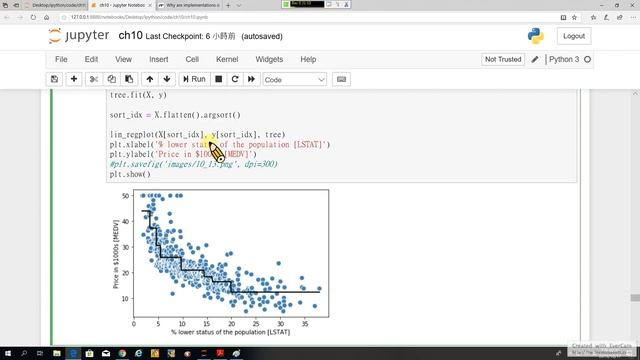This screenshot has height=360, width=640.
Task: Click the Python logo icon
Action: coord(536,36)
